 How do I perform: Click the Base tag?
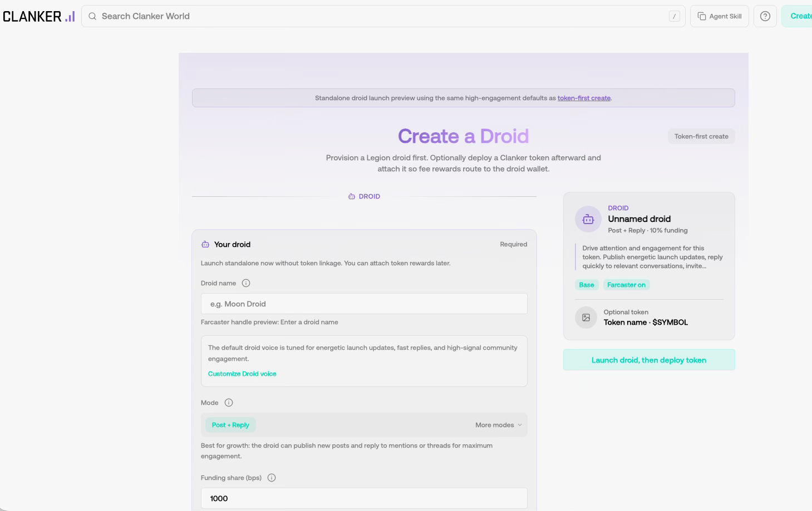click(x=587, y=285)
